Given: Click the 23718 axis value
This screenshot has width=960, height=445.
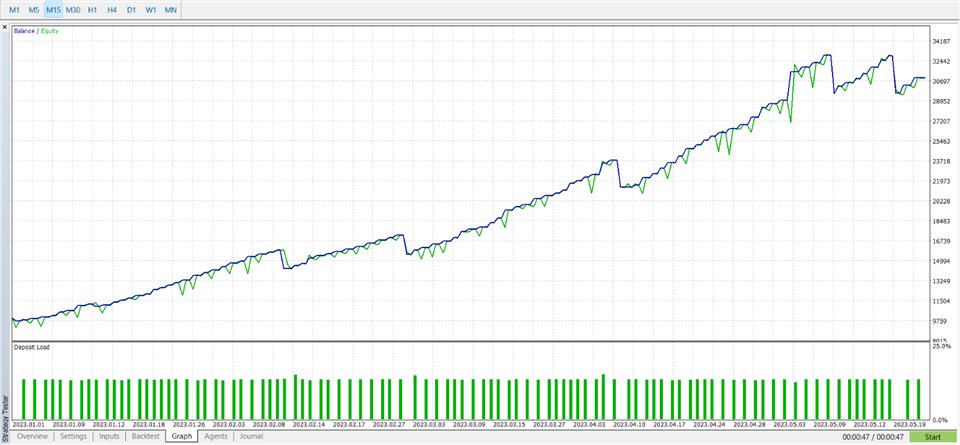Looking at the screenshot, I should (941, 161).
